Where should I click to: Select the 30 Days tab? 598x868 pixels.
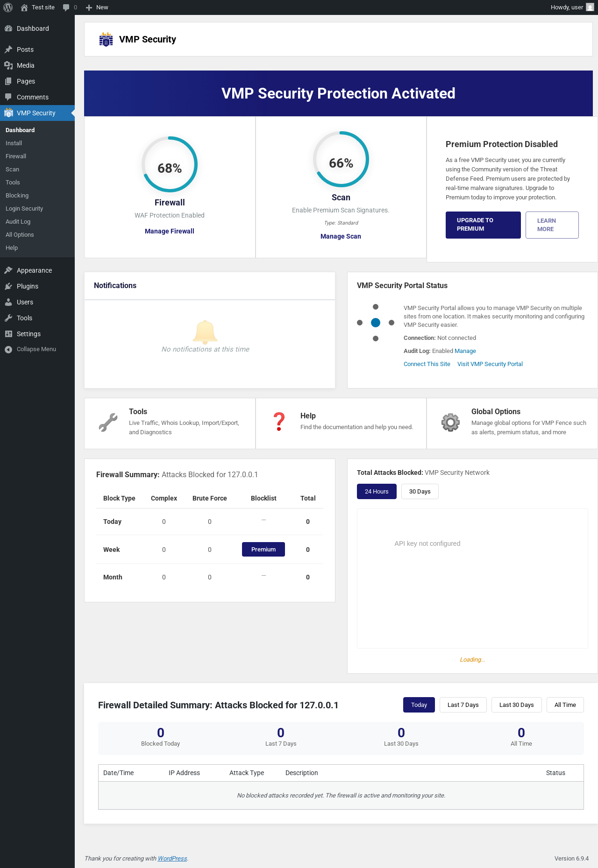click(420, 492)
